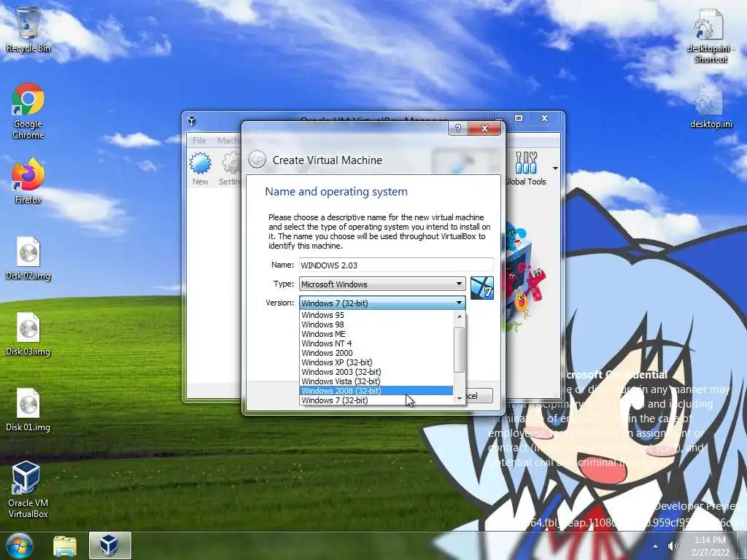Screen dimensions: 747x560
Task: Click the version list scrollbar thumb
Action: (x=459, y=349)
